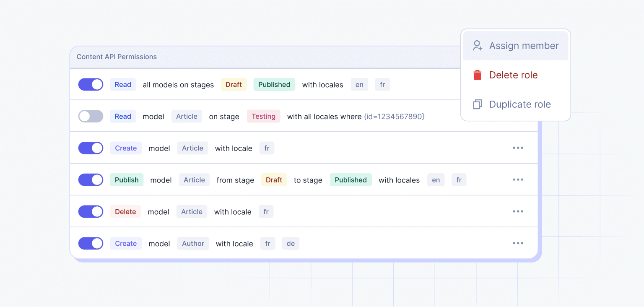Click the 'from stage' text in Publish row

point(235,180)
